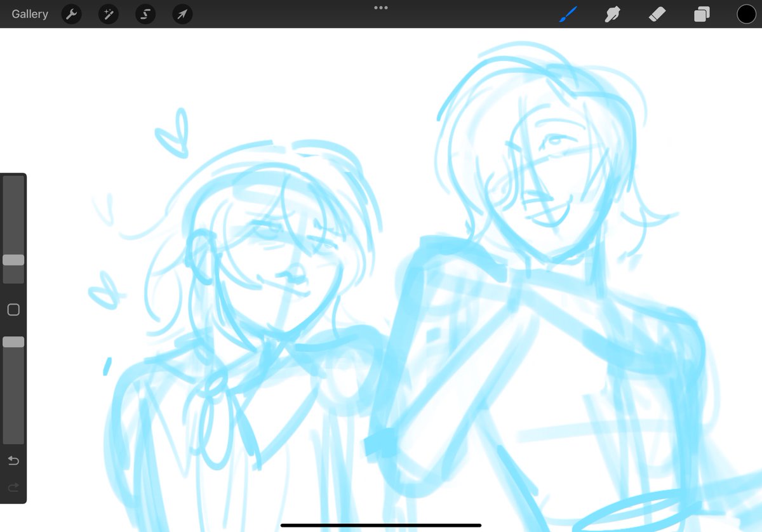762x532 pixels.
Task: Click the brush size slider handle
Action: coord(13,260)
